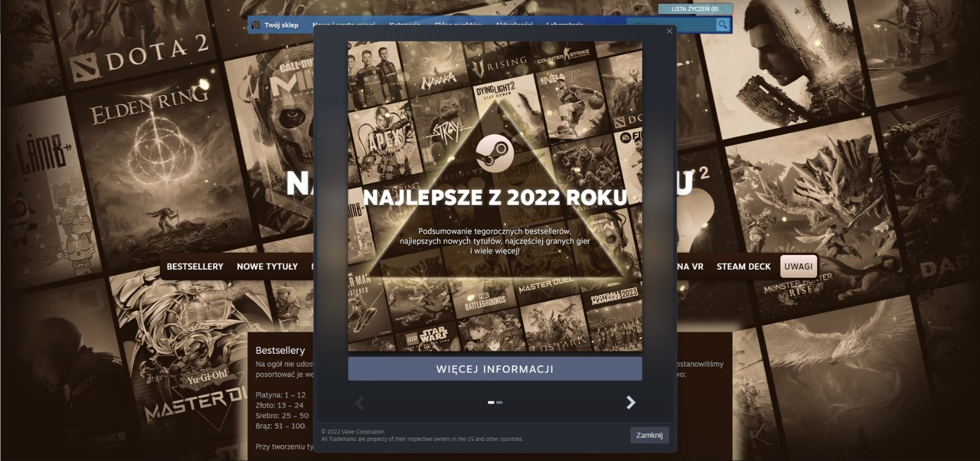The width and height of the screenshot is (980, 461).
Task: Click the Zamknij button
Action: [x=649, y=435]
